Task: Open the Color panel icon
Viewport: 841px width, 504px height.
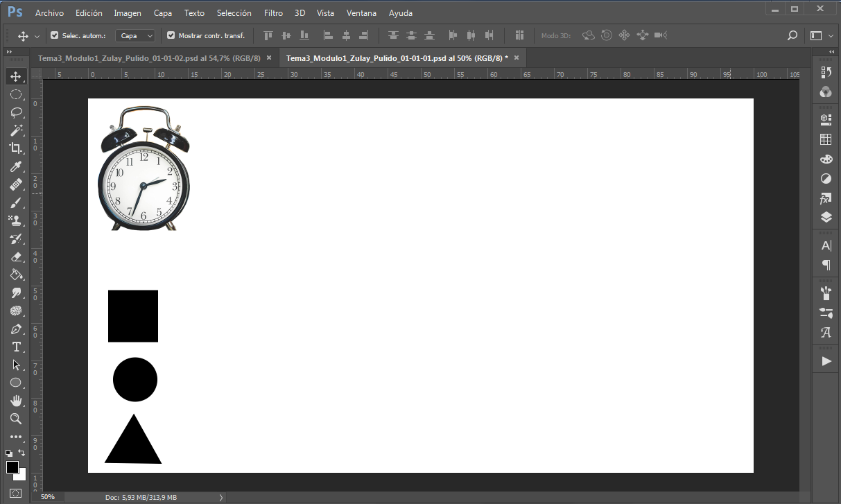Action: click(x=826, y=92)
